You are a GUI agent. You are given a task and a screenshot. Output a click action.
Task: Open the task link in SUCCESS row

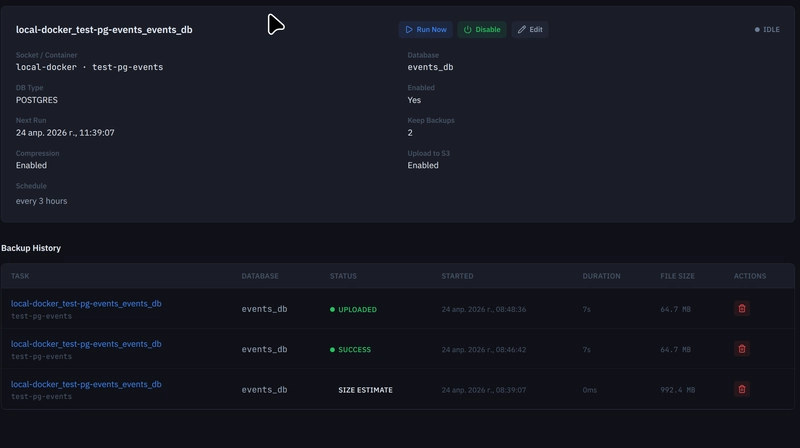click(x=86, y=344)
